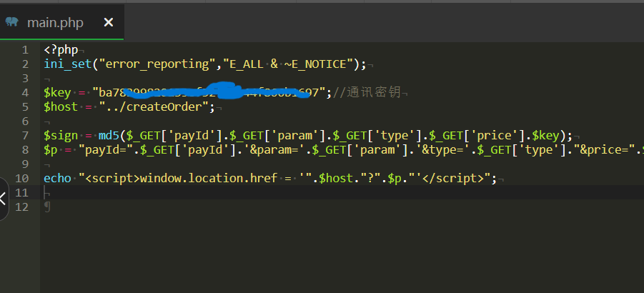Click the echo keyword on line 10

[57, 179]
